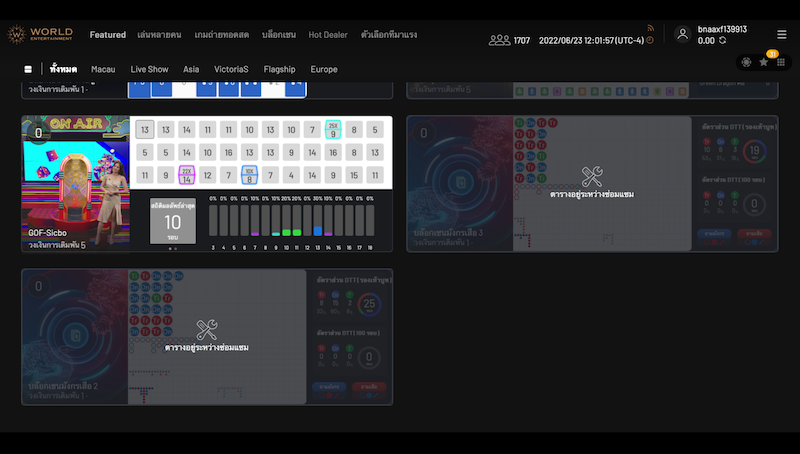Click wrench icon on มังกรเสือ 2 table
This screenshot has width=800, height=454.
[x=207, y=330]
